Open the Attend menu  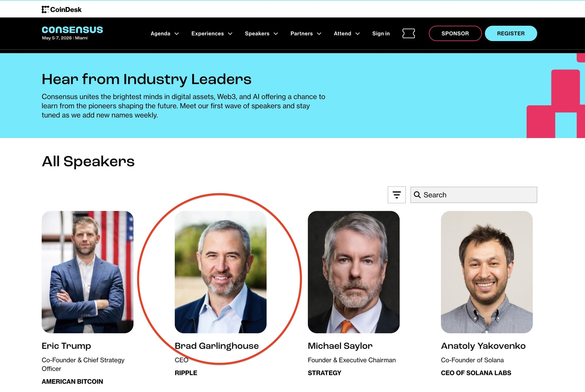[347, 33]
